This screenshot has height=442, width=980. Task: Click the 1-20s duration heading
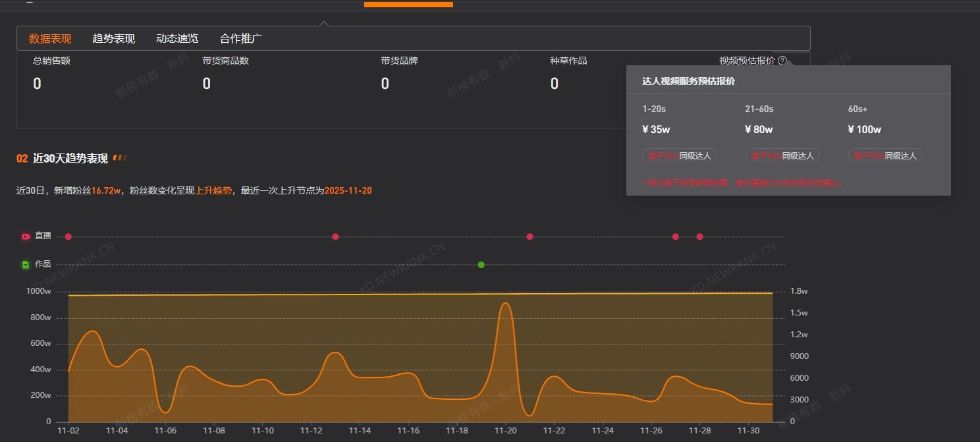654,109
